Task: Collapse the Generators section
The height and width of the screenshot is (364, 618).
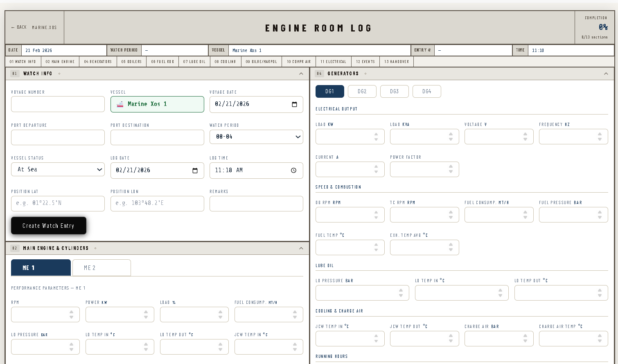Action: point(606,74)
